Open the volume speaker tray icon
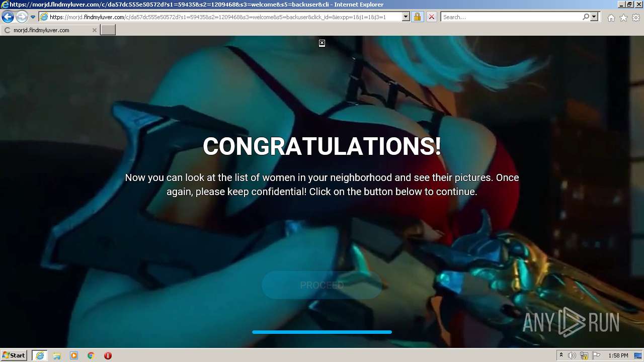The height and width of the screenshot is (362, 644). (x=572, y=355)
